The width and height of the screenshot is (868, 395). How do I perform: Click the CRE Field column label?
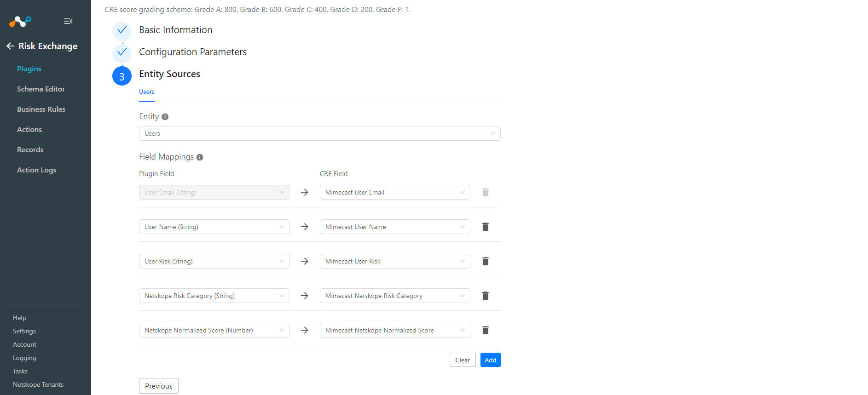tap(334, 174)
